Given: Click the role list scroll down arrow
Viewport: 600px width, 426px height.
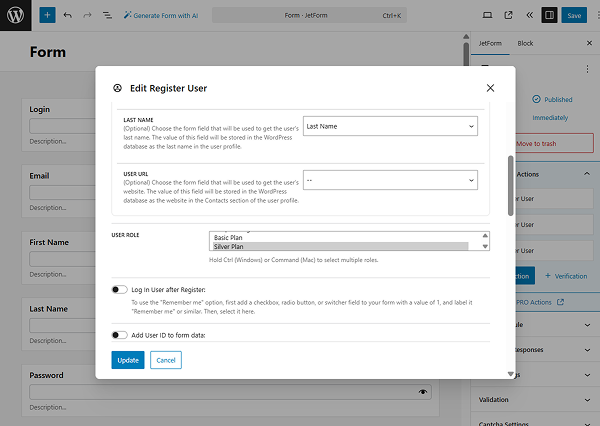Looking at the screenshot, I should click(x=485, y=246).
